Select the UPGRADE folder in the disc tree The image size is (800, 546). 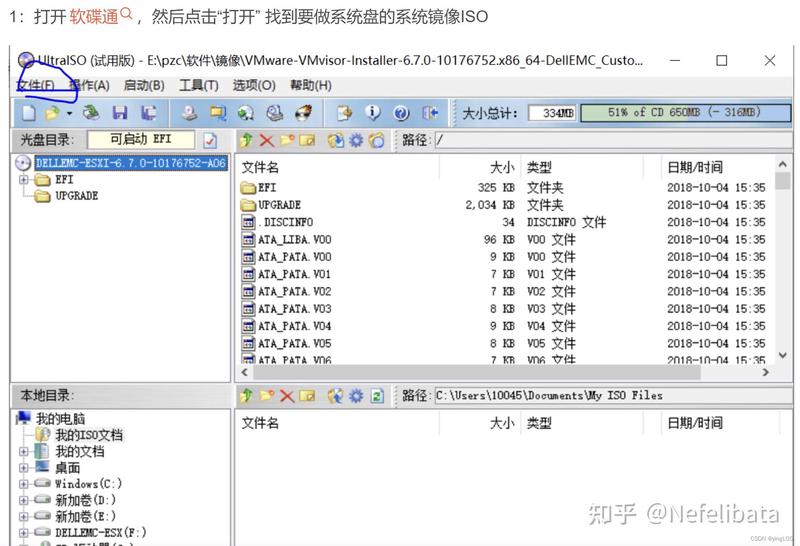(x=76, y=196)
